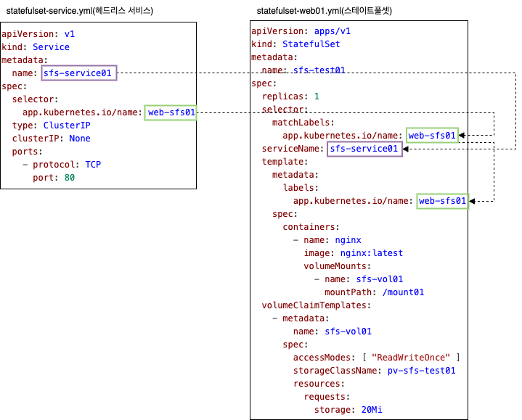This screenshot has height=420, width=522.
Task: Click the web-sfs01 box under template labels
Action: click(x=442, y=201)
